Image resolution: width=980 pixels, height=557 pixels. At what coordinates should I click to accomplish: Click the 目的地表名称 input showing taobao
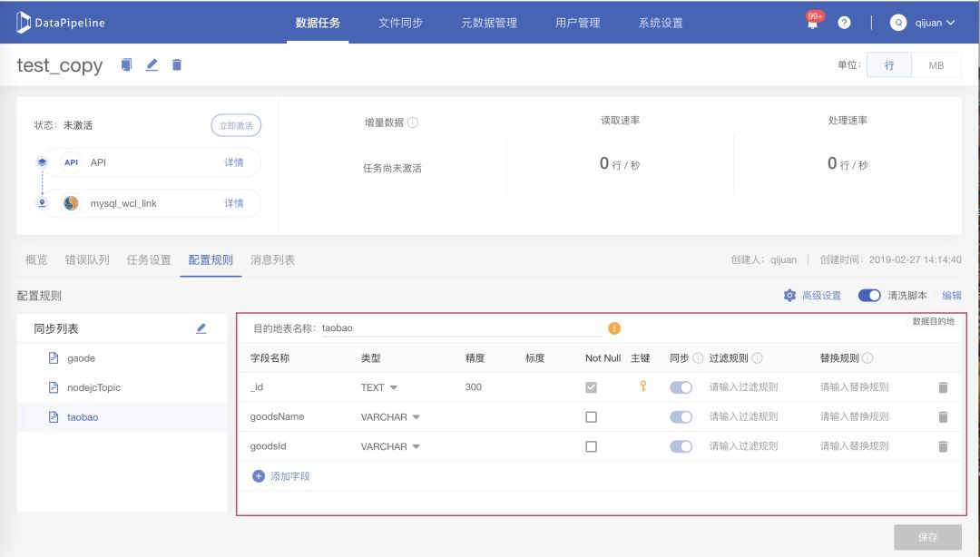(x=462, y=328)
